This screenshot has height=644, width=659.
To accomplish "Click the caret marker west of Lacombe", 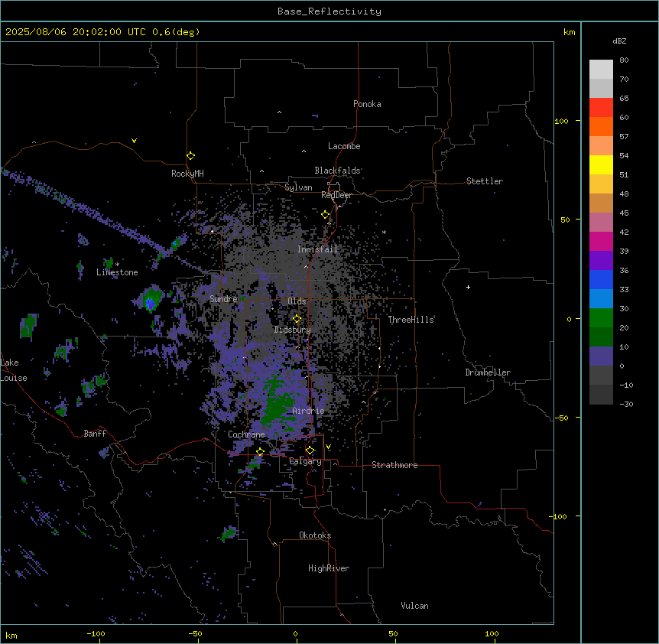I will coord(304,151).
